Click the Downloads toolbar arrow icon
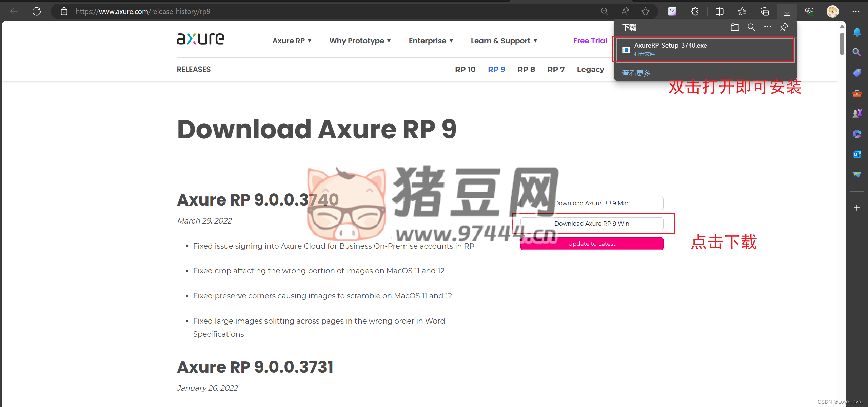Image resolution: width=868 pixels, height=407 pixels. pyautogui.click(x=787, y=12)
